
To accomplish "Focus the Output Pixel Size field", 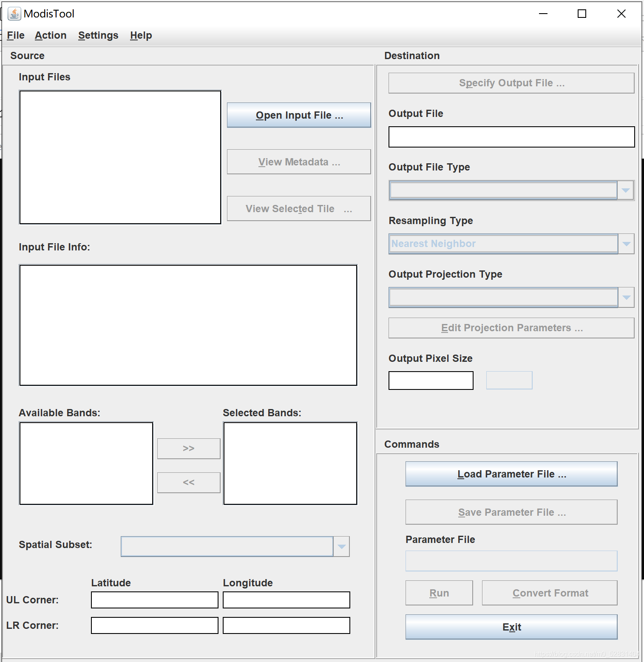I will click(x=431, y=381).
